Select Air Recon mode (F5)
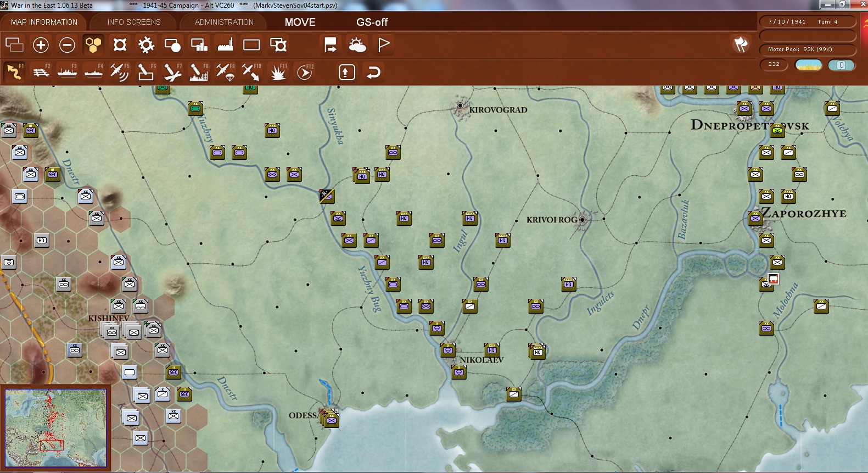 point(120,72)
